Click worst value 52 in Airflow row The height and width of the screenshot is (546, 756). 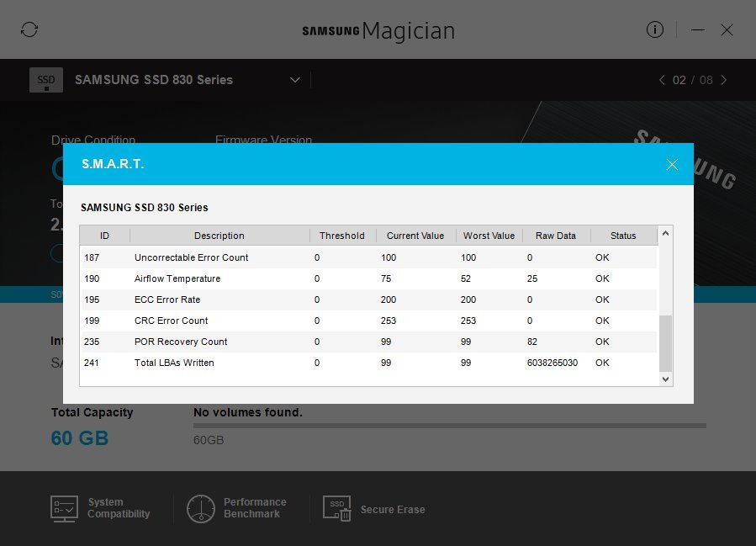point(466,278)
